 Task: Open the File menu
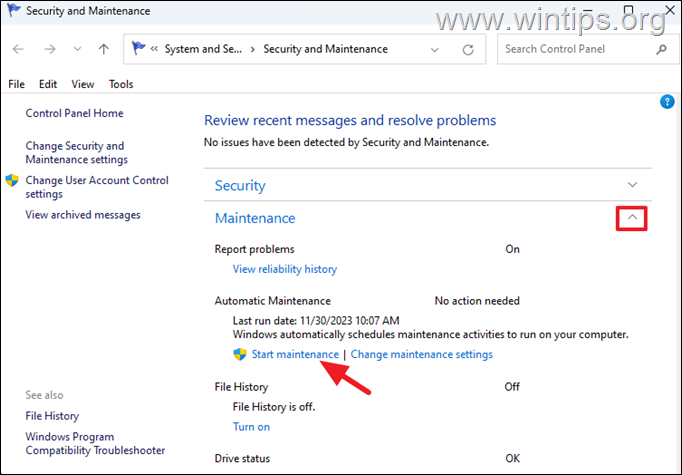(x=17, y=84)
